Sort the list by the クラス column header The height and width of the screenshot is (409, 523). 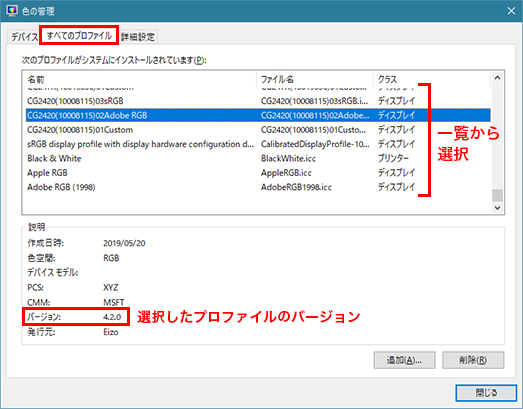pos(432,79)
